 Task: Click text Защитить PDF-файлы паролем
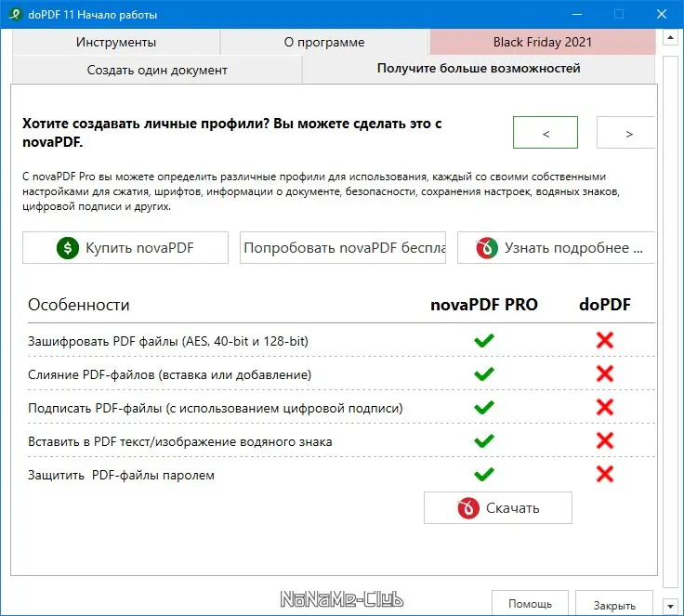[121, 475]
